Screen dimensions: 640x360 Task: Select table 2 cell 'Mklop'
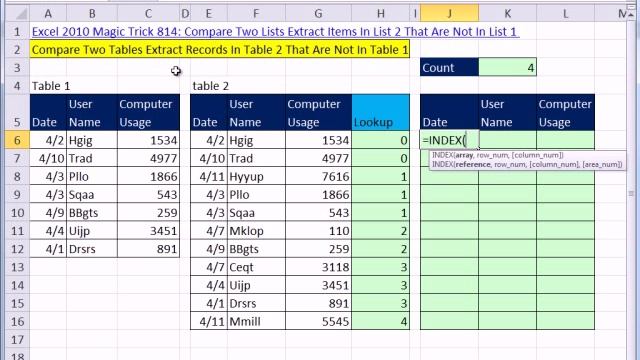point(256,231)
